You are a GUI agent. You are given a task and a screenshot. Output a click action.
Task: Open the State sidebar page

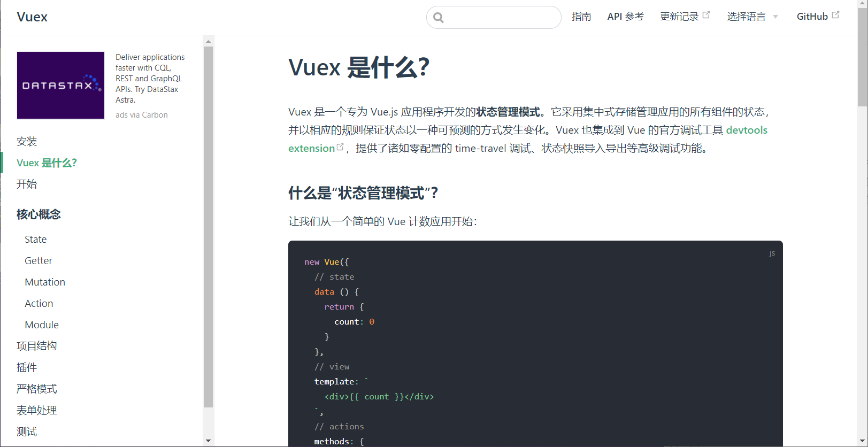36,239
